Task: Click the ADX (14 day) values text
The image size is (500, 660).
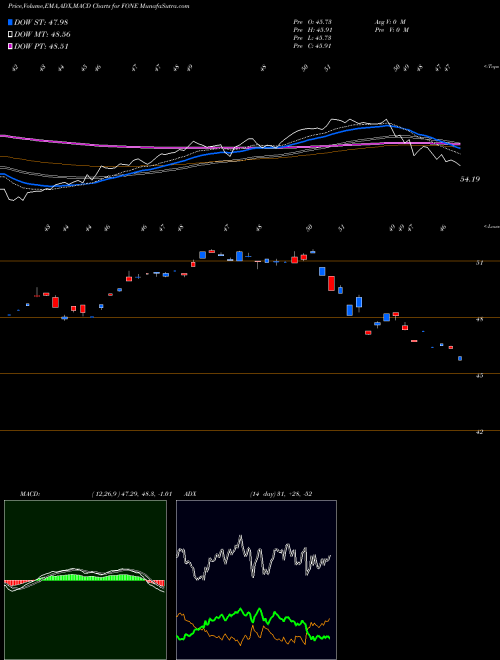Action: [281, 493]
